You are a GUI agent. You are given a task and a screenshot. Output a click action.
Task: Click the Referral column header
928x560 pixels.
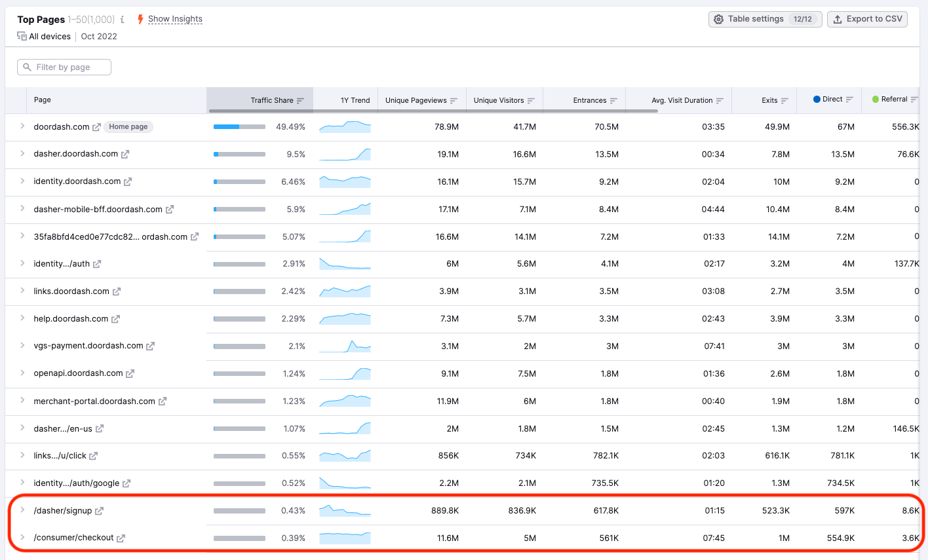(x=894, y=100)
